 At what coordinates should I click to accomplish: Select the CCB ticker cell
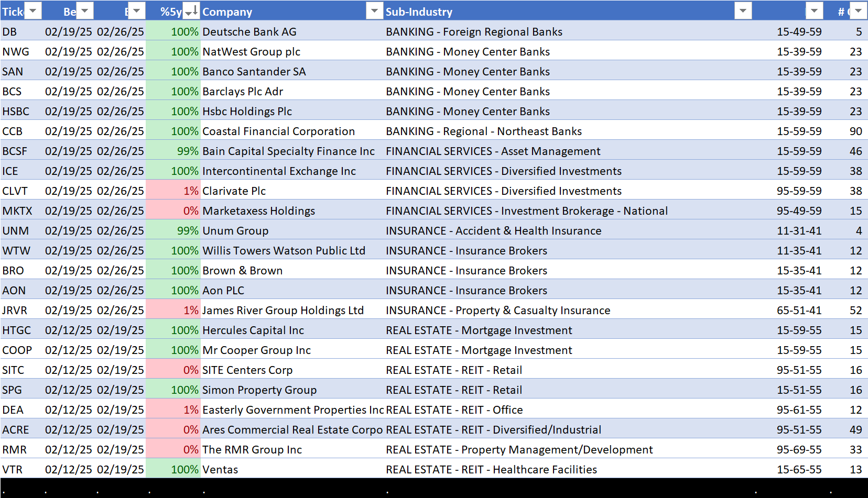pos(21,131)
